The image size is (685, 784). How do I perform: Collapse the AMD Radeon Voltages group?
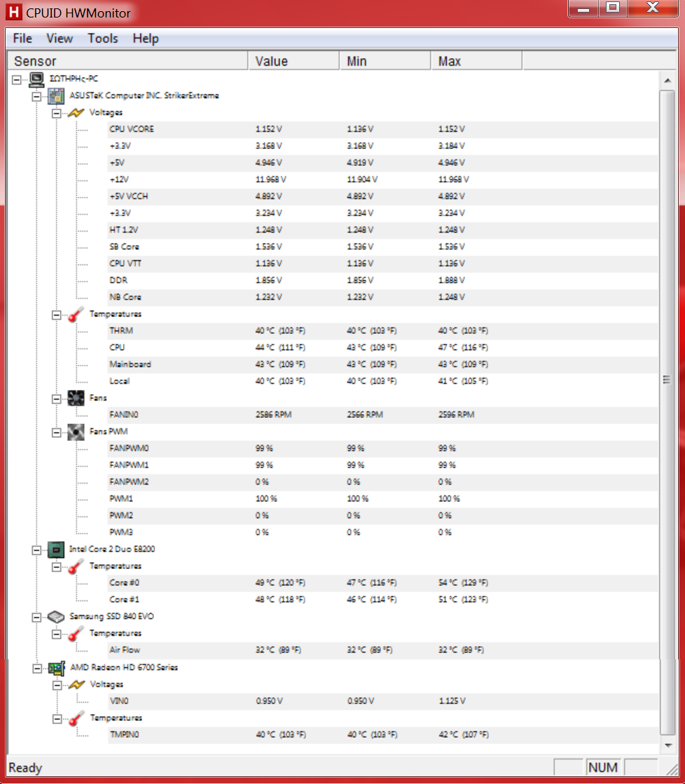[57, 685]
